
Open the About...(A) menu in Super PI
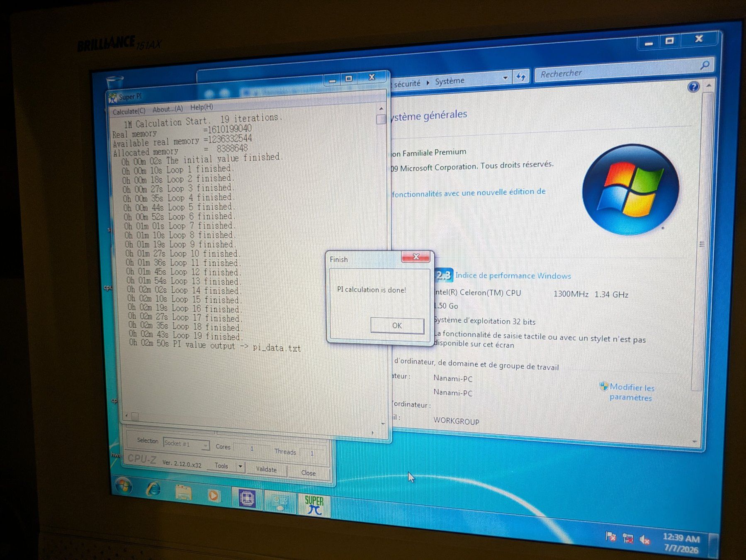[x=168, y=109]
